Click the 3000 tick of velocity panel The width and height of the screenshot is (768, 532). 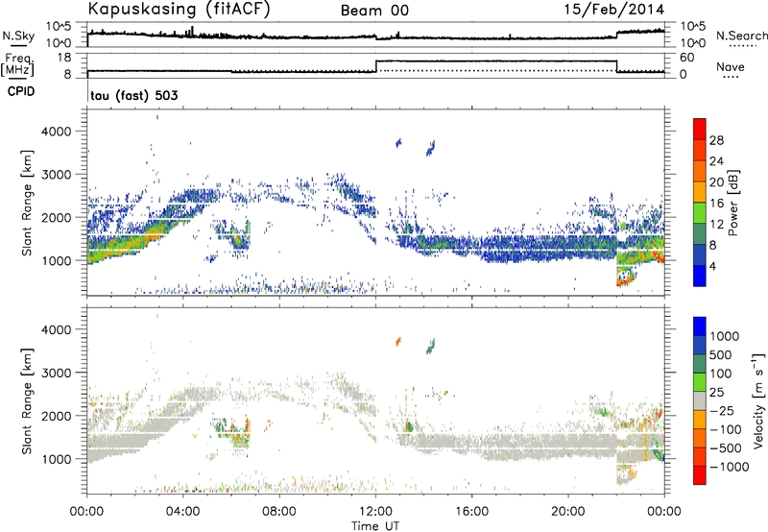(x=56, y=373)
